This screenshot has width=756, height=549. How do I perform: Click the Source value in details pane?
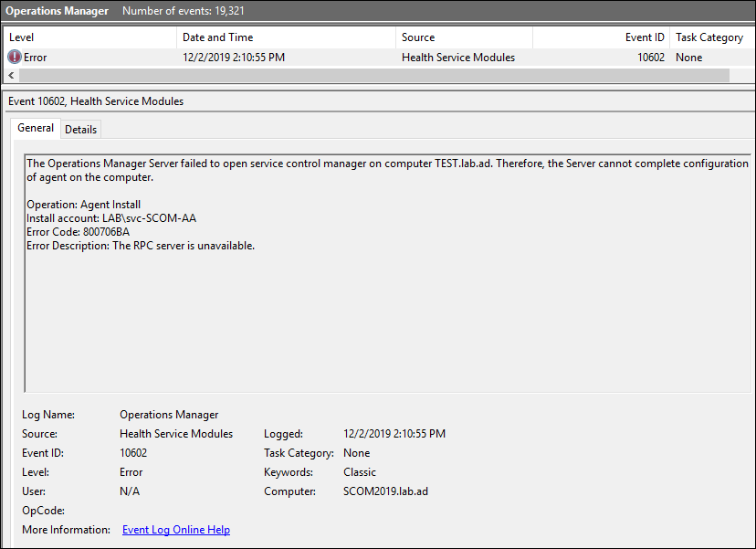pyautogui.click(x=176, y=434)
